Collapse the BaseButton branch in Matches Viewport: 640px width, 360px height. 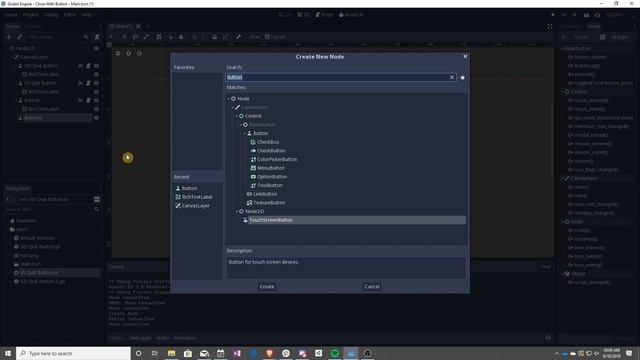pos(241,124)
